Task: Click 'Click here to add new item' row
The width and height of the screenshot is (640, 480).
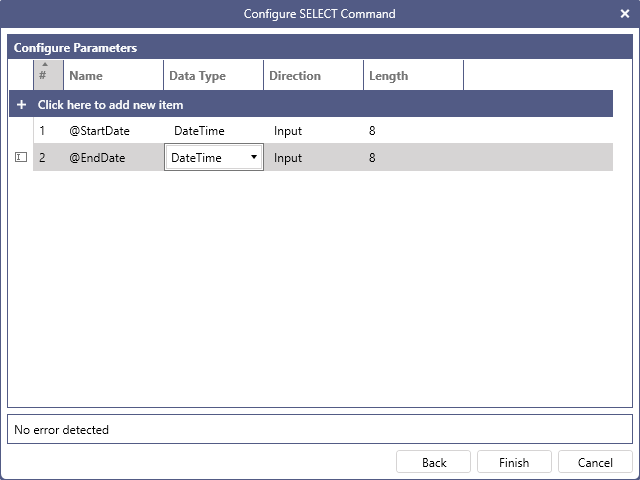Action: click(x=311, y=104)
